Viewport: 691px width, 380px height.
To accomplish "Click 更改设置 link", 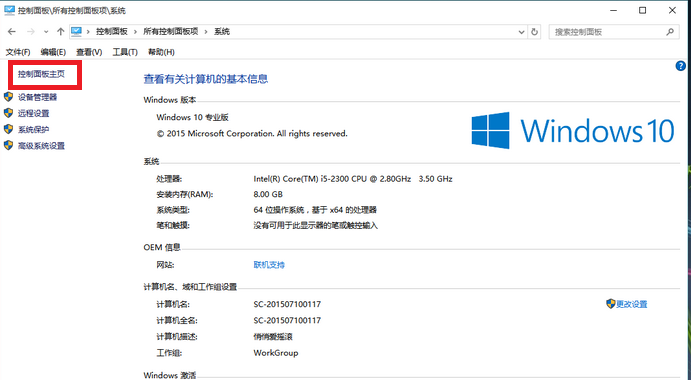I will [632, 304].
